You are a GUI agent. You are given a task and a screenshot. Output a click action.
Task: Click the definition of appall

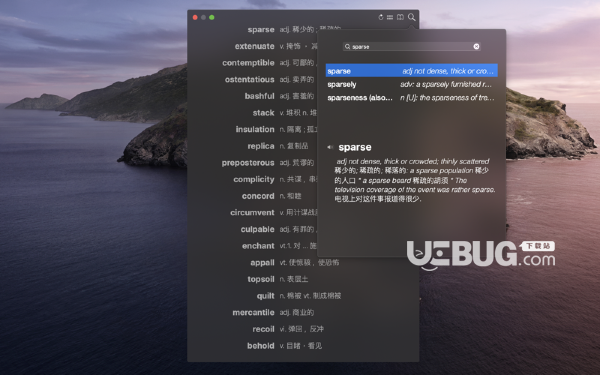point(309,263)
